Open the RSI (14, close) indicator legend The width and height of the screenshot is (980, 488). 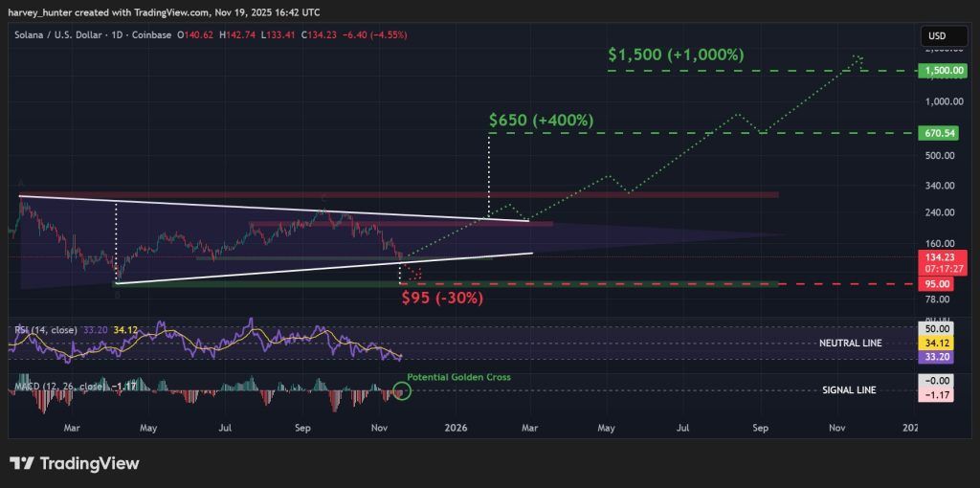[47, 330]
